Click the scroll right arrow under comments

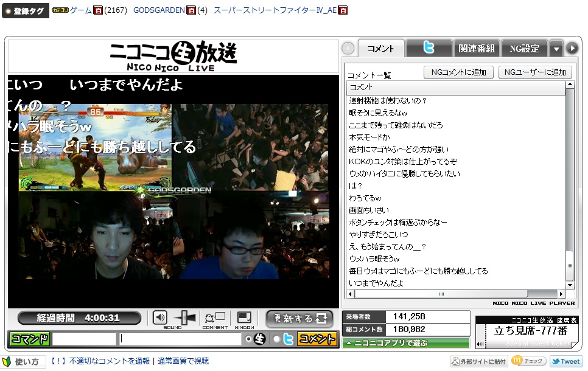tap(561, 294)
